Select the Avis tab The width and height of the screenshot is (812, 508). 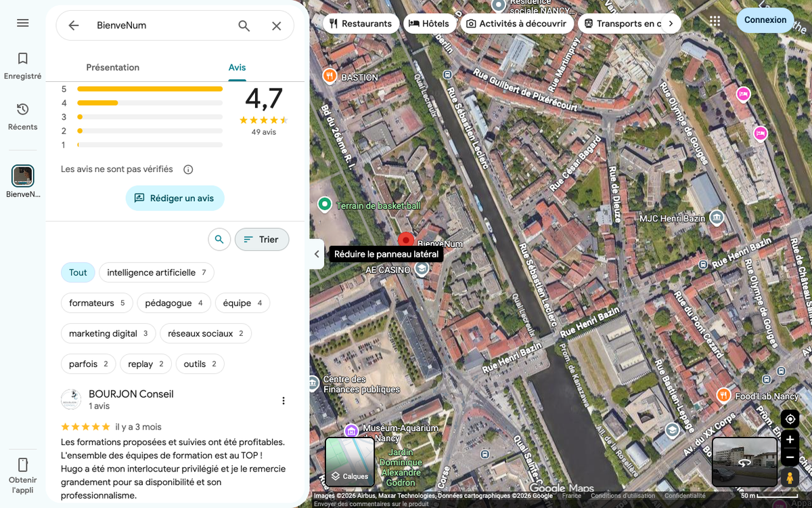coord(237,68)
